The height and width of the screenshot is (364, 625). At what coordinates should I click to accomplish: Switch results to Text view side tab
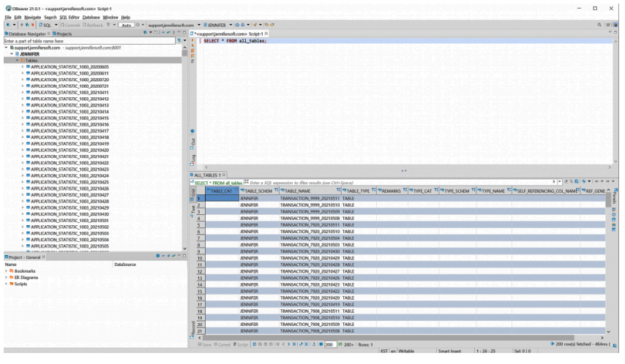click(193, 211)
